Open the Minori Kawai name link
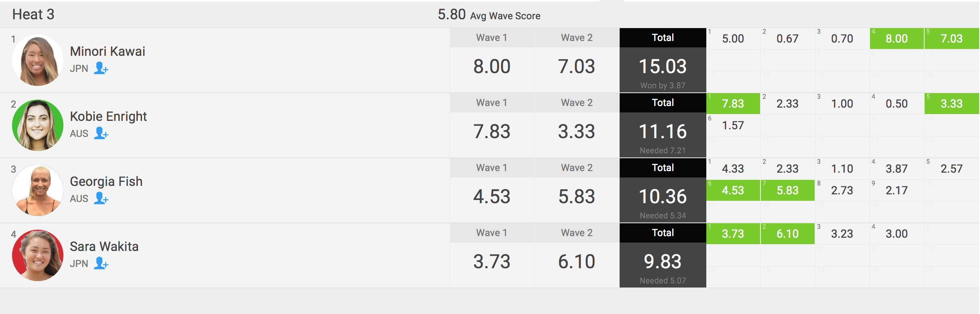Screen dimensions: 980x314 (108, 51)
